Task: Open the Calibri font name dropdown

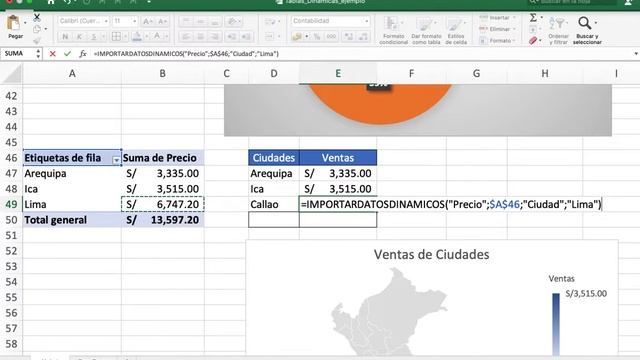Action: click(106, 21)
